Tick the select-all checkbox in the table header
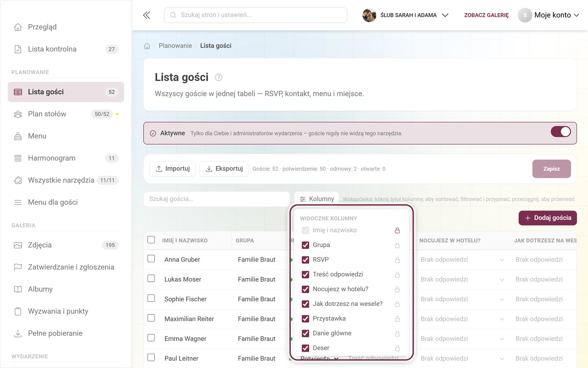The height and width of the screenshot is (368, 588). click(x=151, y=240)
